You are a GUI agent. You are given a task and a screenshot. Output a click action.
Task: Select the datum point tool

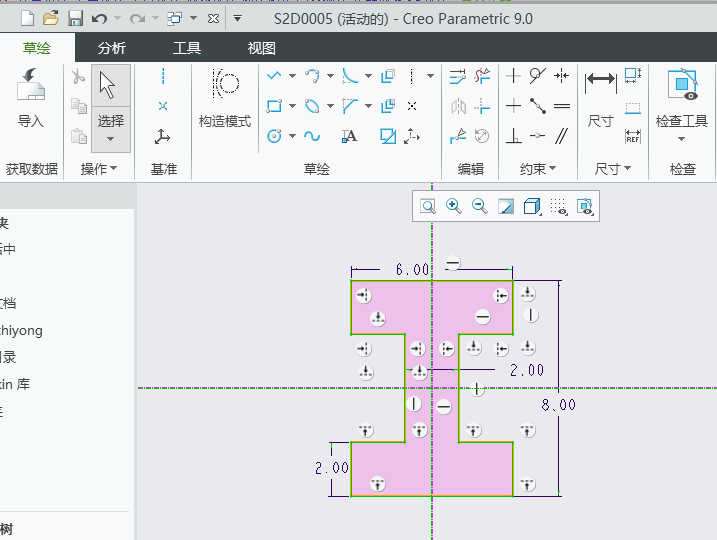coord(163,106)
